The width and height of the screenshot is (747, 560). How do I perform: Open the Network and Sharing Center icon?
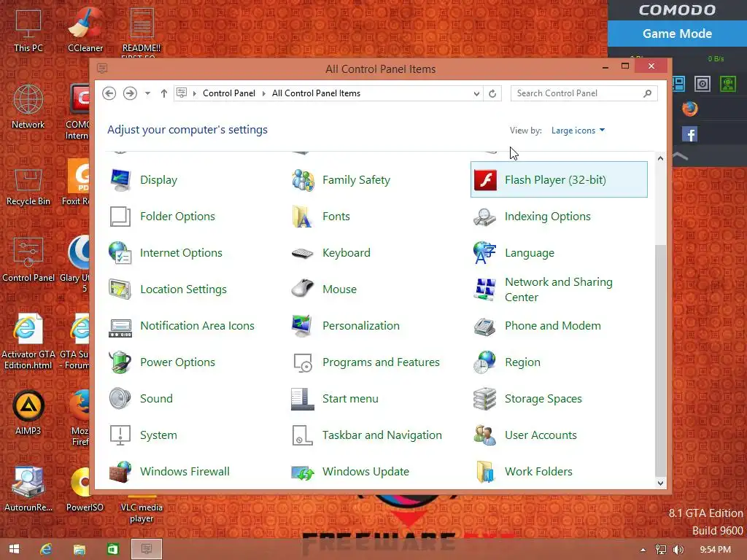(485, 289)
